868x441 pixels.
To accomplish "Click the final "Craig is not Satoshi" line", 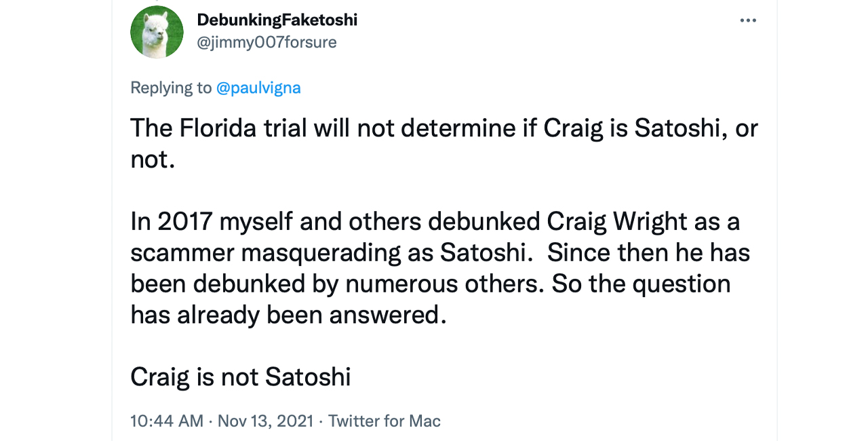I will (241, 377).
